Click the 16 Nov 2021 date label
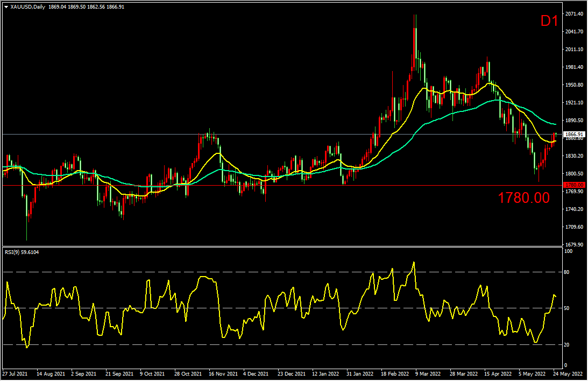 click(223, 373)
